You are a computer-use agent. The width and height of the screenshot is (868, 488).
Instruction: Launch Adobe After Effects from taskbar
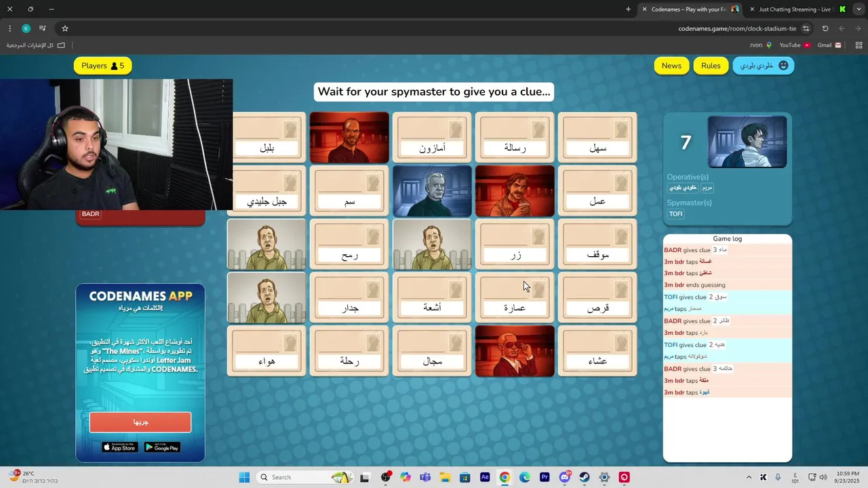485,477
